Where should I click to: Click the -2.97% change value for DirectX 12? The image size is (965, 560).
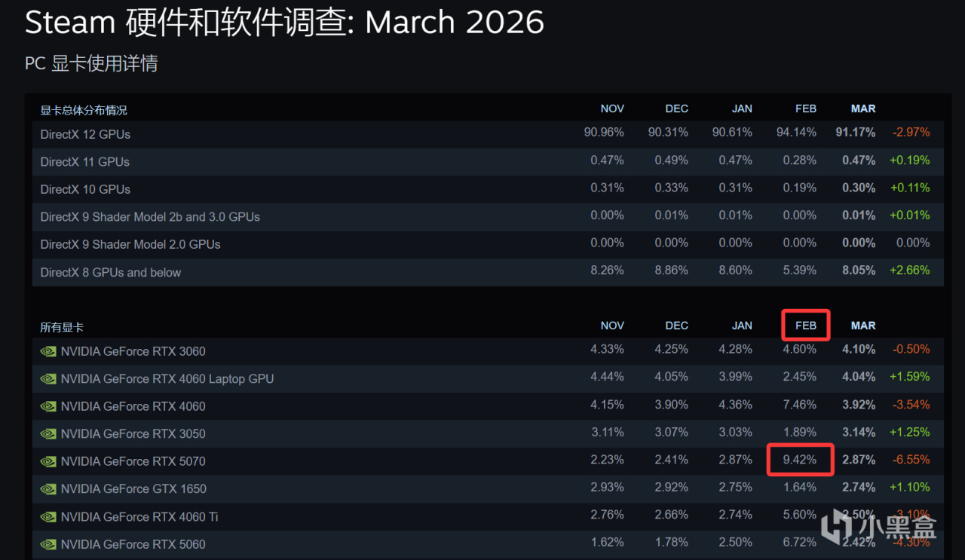click(911, 133)
